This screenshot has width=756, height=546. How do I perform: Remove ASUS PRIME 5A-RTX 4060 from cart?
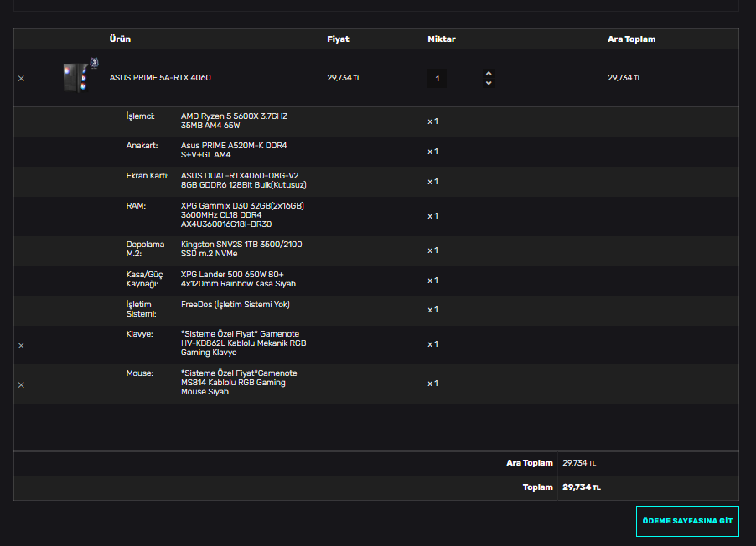21,79
